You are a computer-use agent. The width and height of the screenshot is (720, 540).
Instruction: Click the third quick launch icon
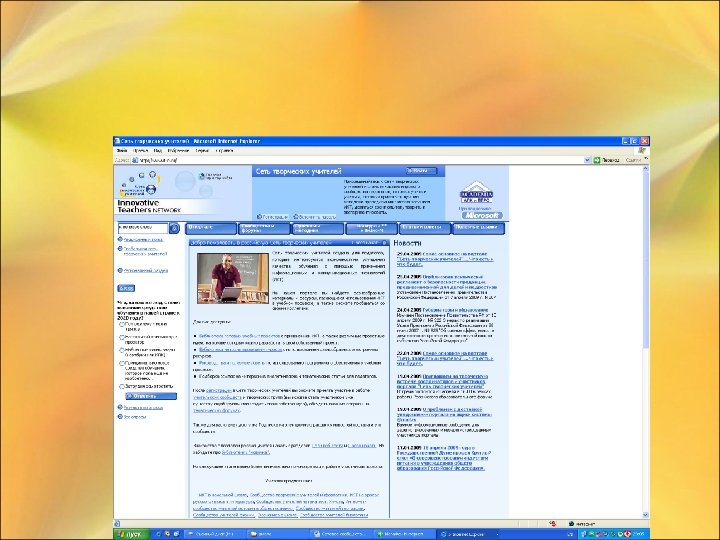176,534
